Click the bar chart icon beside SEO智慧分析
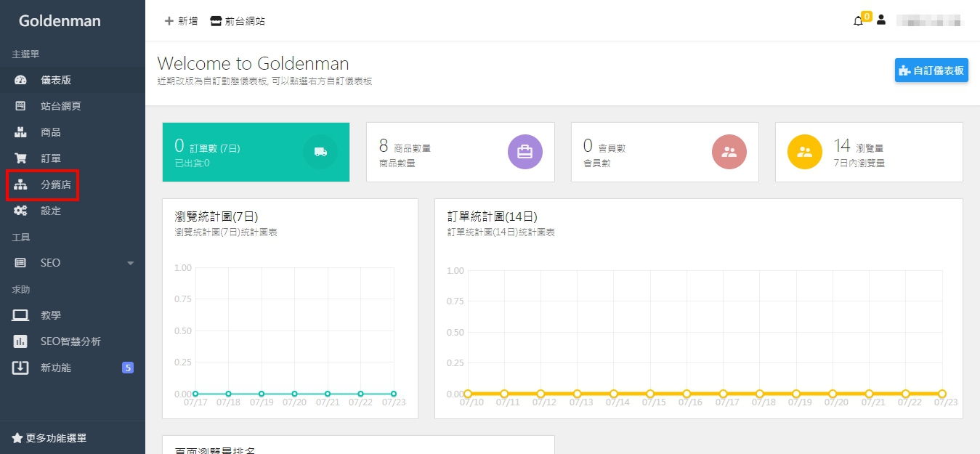Viewport: 980px width, 454px height. point(20,341)
